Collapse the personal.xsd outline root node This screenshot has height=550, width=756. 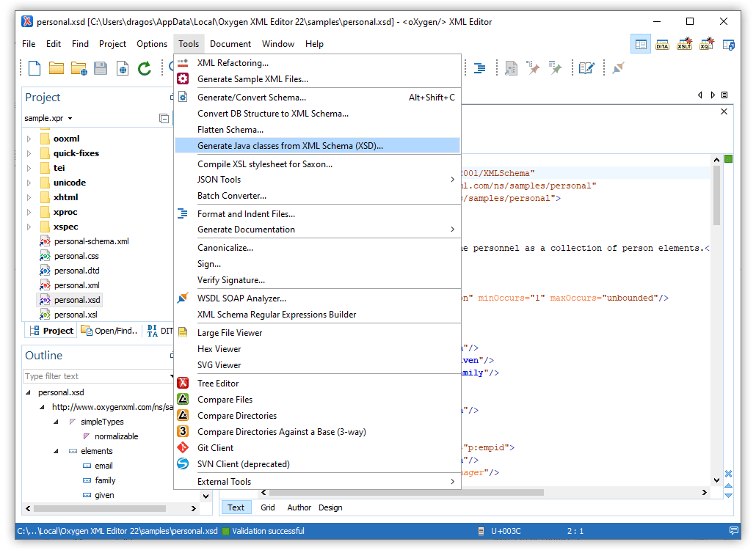click(x=28, y=392)
